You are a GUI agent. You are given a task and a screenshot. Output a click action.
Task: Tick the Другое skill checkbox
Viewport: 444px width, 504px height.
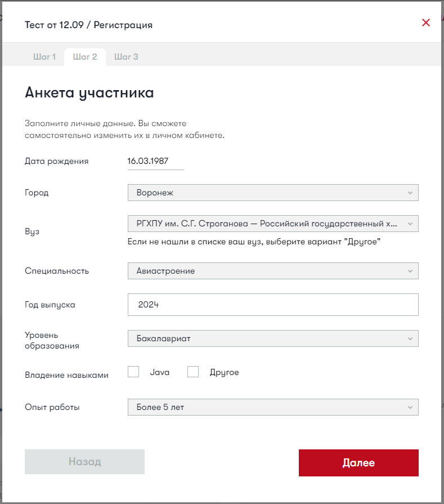pyautogui.click(x=193, y=372)
